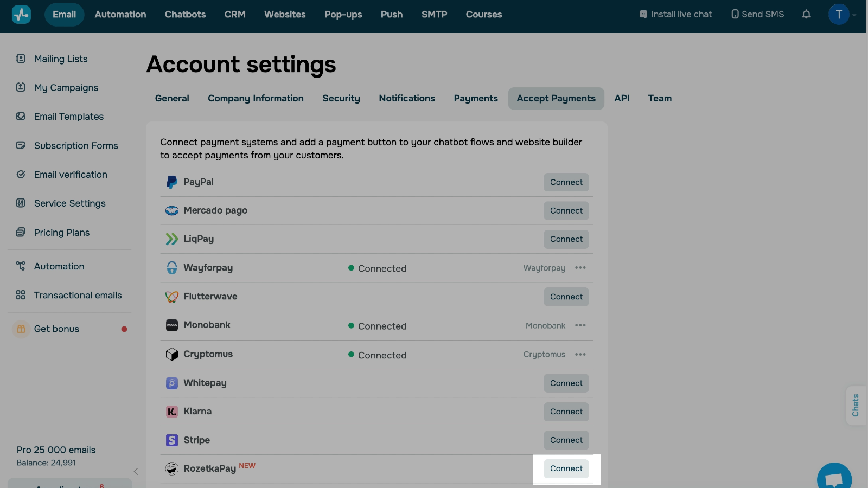Click the Account settings heading
The height and width of the screenshot is (488, 868).
(241, 65)
